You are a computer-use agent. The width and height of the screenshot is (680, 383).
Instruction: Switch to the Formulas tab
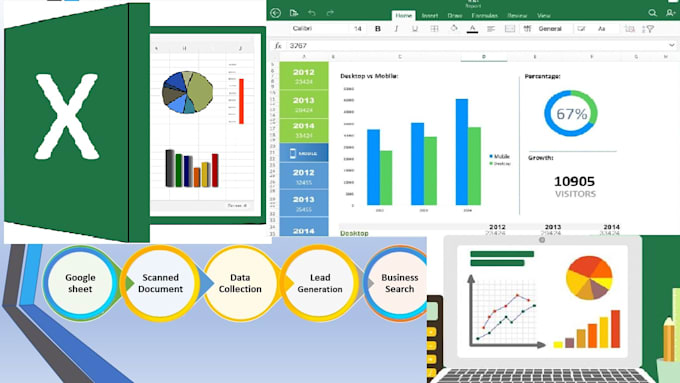coord(484,16)
